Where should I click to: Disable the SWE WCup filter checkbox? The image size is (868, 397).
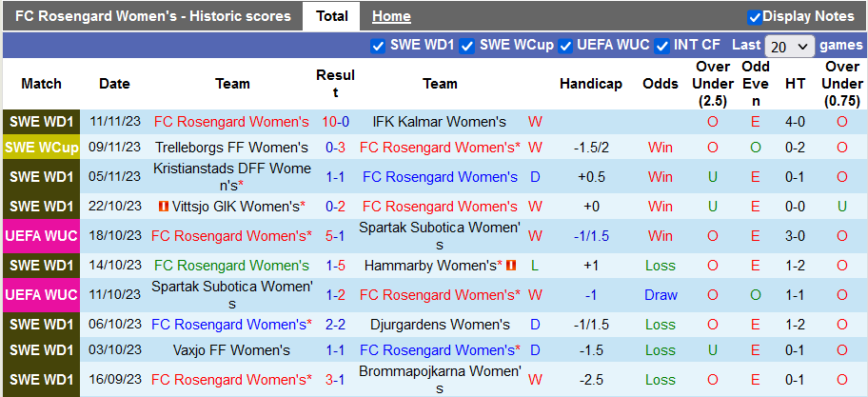coord(468,46)
